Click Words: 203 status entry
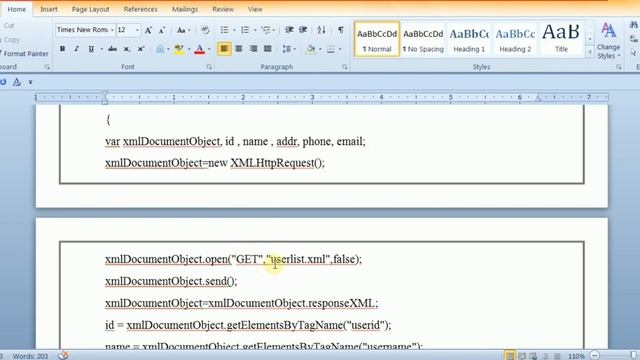Viewport: 640px width, 360px height. click(x=30, y=356)
